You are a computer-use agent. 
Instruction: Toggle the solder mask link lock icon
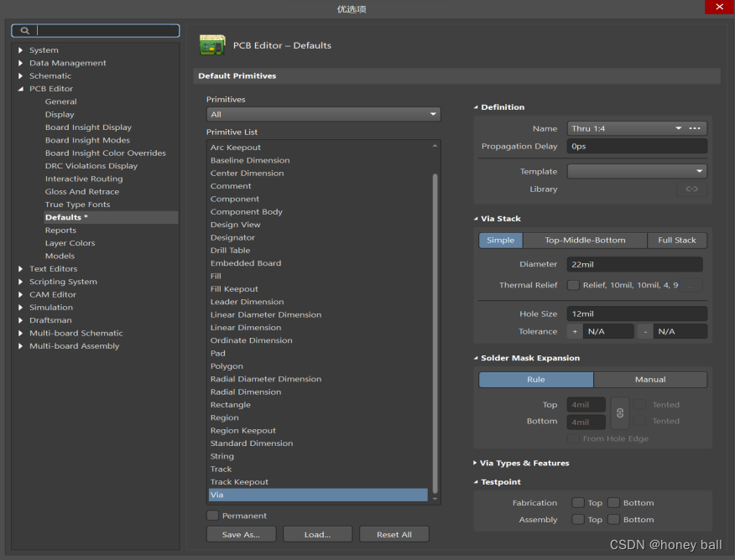620,413
